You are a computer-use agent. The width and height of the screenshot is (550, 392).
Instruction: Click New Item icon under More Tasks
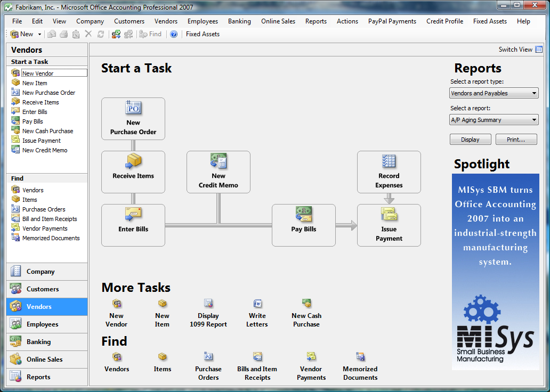(162, 303)
